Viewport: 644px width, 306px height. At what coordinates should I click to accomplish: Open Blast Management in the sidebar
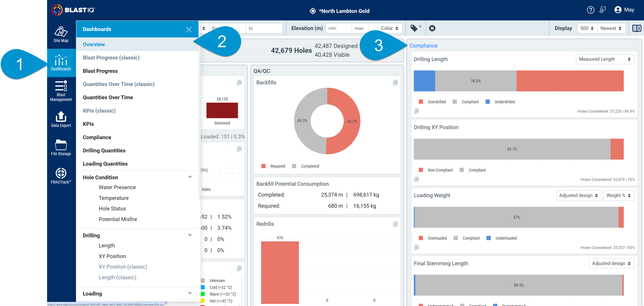[61, 91]
